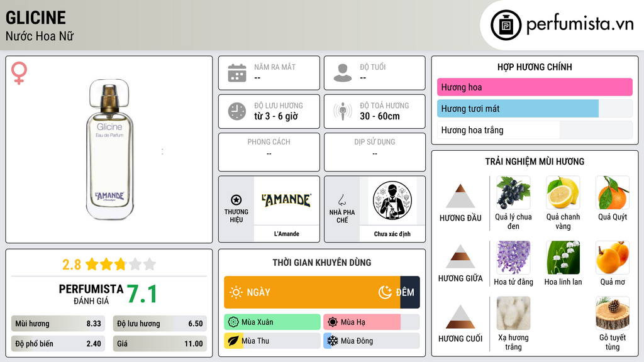This screenshot has height=362, width=644.
Task: Click the spring flower icon for Mùa Xuân
Action: (233, 322)
